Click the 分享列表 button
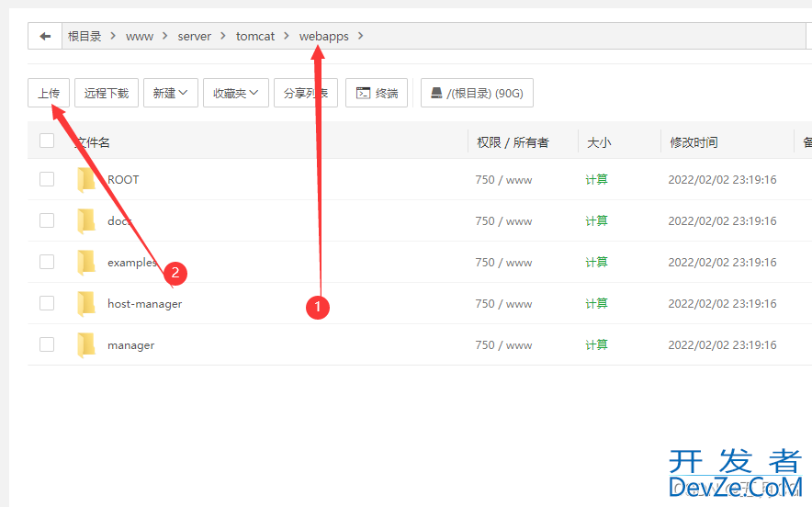 pos(306,93)
